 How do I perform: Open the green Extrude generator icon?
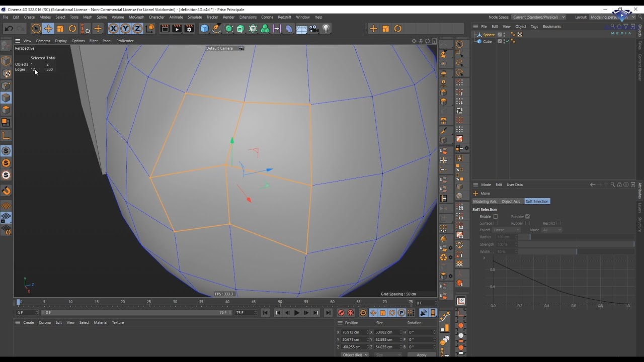[x=240, y=29]
